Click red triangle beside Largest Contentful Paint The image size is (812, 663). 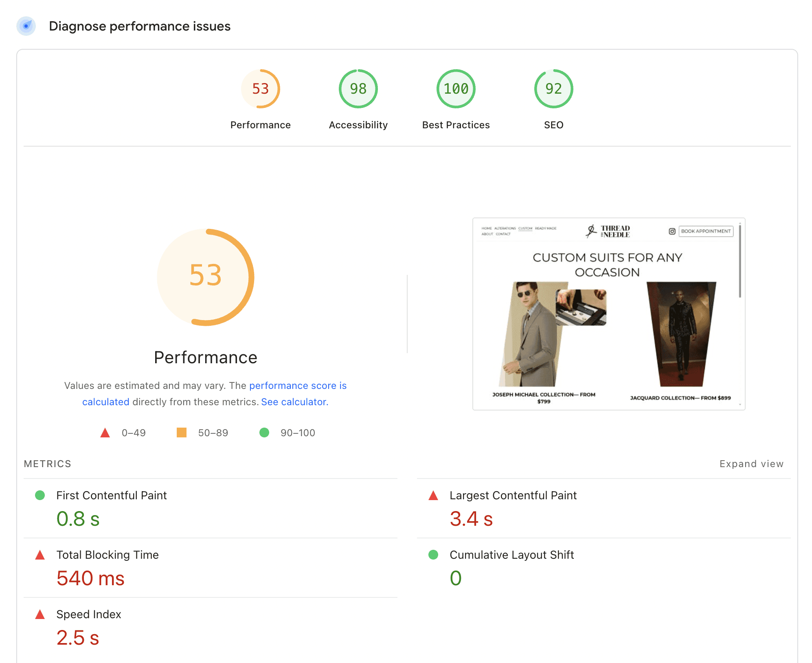click(x=433, y=496)
